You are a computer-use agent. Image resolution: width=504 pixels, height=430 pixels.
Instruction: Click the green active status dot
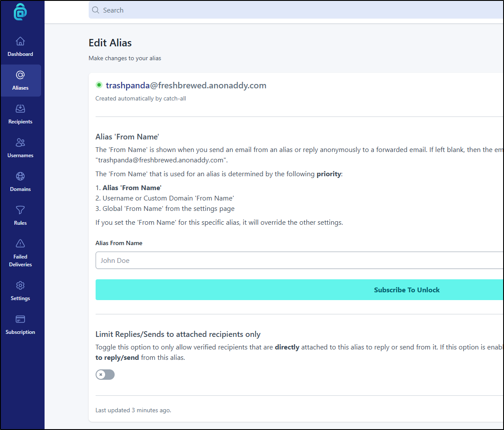point(99,85)
